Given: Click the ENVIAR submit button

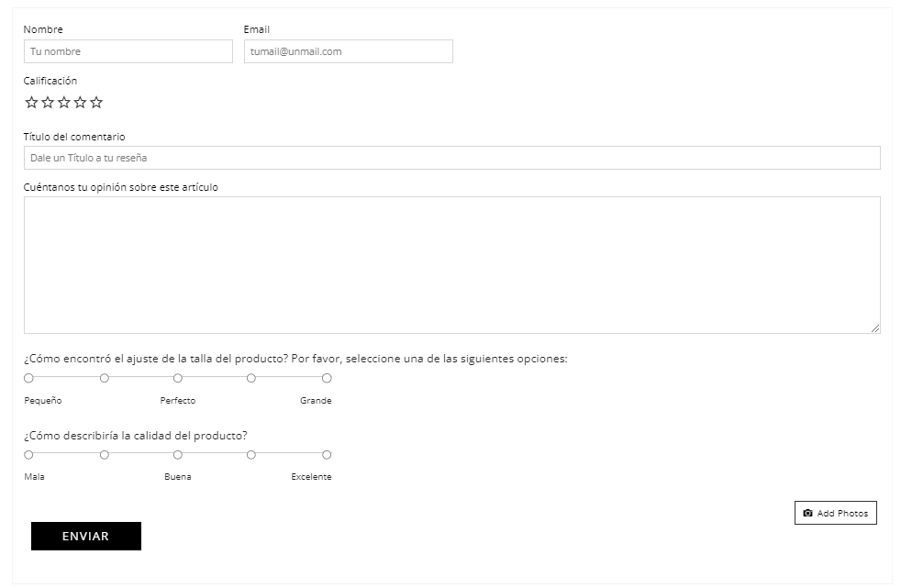Looking at the screenshot, I should 86,536.
